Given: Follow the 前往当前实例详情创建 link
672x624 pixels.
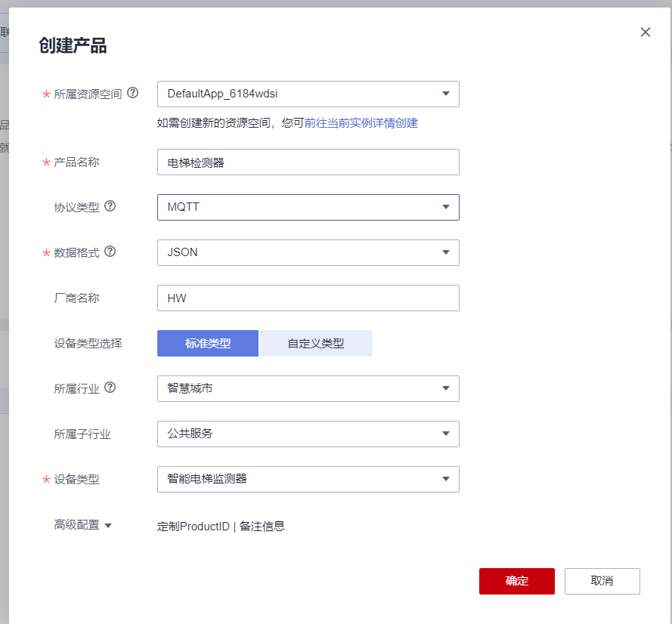Looking at the screenshot, I should pos(361,123).
